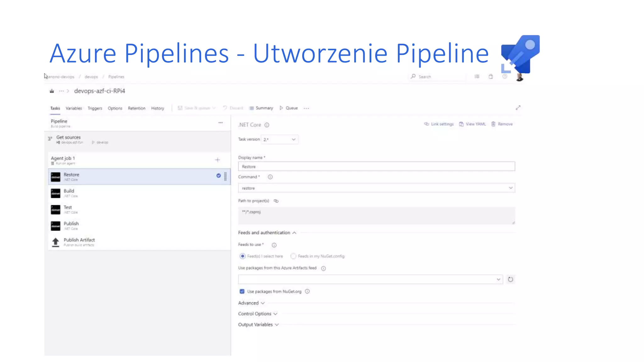The image size is (644, 362).
Task: Click the Path to project(s) link icon
Action: (x=276, y=201)
